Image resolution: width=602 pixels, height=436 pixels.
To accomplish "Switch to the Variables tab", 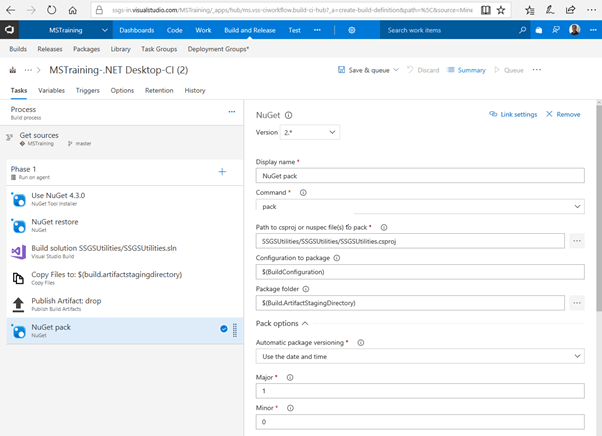I will click(x=51, y=91).
